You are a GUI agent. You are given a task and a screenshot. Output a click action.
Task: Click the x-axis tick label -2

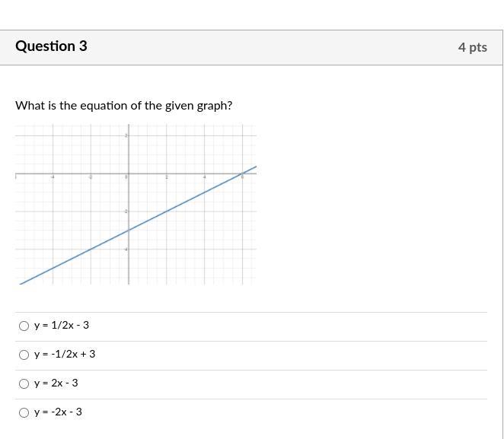[91, 177]
